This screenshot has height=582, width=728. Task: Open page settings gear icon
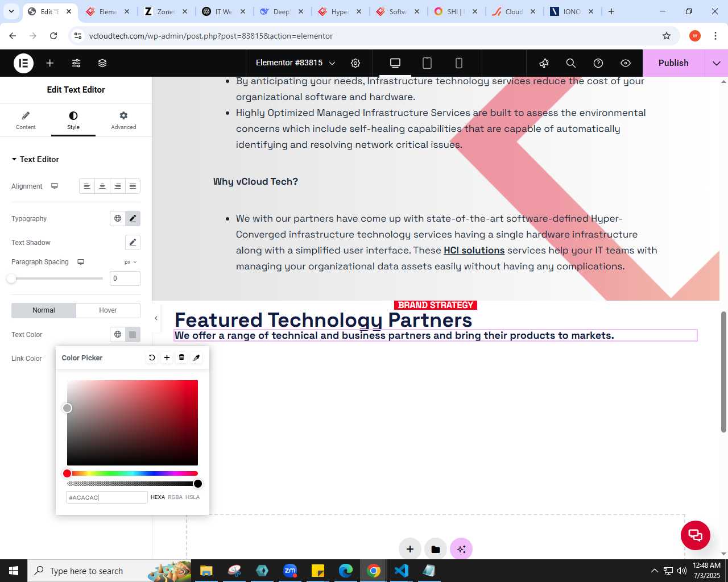pyautogui.click(x=355, y=63)
